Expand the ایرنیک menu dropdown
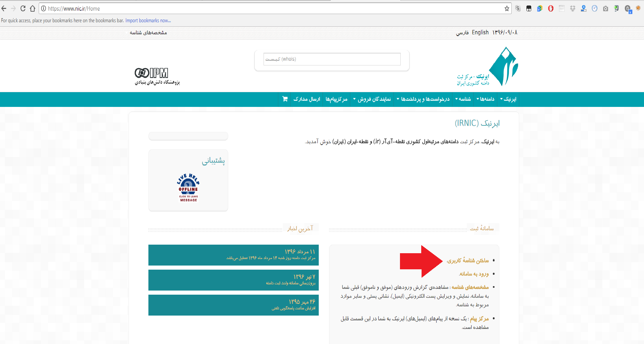Screen dimensions: 644x344 508,99
